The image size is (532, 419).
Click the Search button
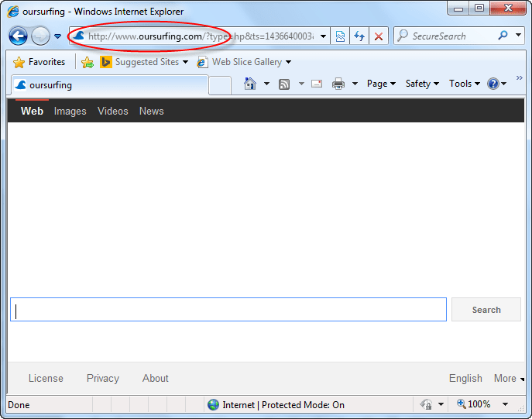[486, 310]
